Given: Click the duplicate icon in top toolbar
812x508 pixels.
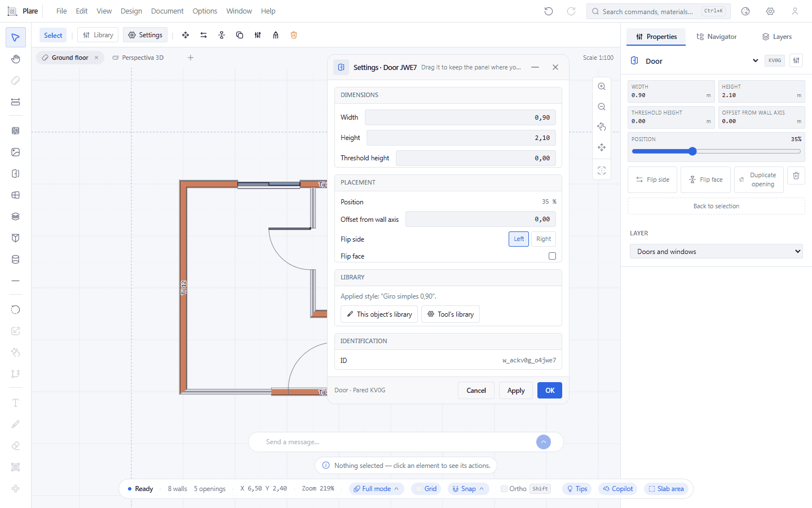Looking at the screenshot, I should click(x=240, y=35).
